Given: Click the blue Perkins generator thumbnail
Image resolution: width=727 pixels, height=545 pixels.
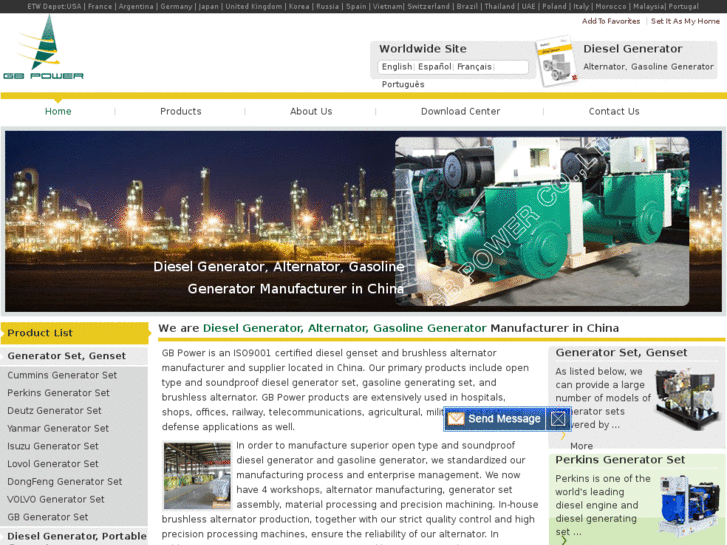Looking at the screenshot, I should coord(689,504).
